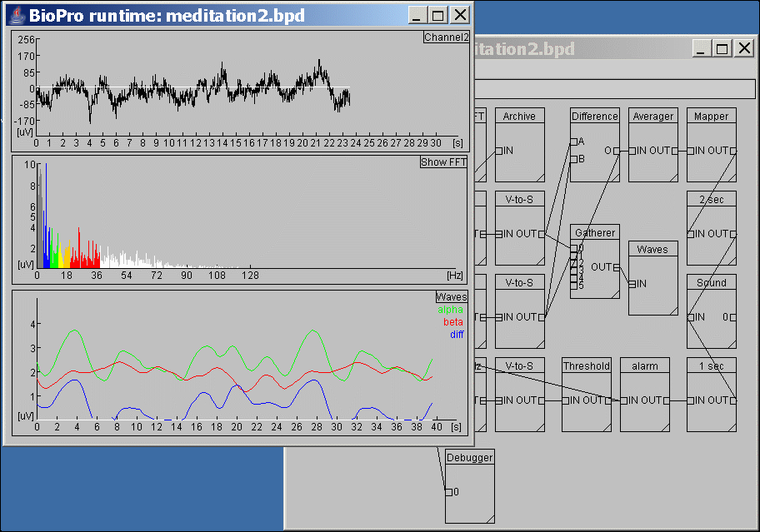Click the Channel2 label on signal graph

(445, 37)
